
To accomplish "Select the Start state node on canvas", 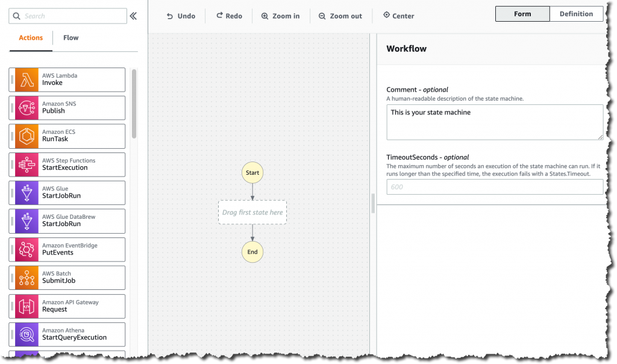I will [x=252, y=172].
